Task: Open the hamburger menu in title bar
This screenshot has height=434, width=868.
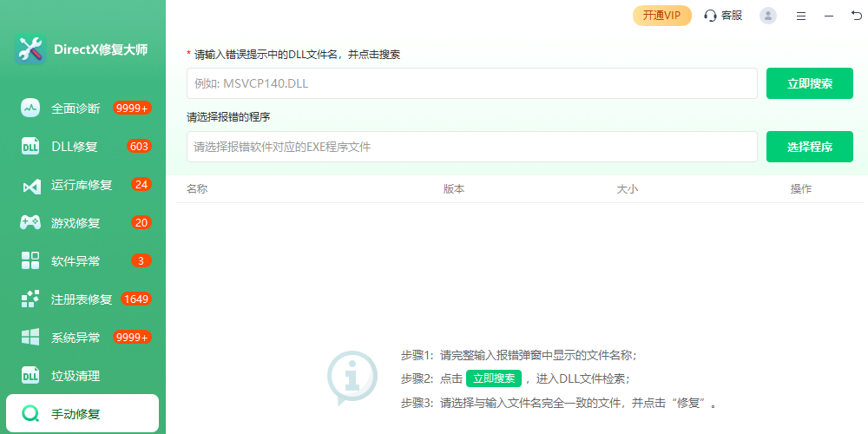Action: tap(801, 16)
